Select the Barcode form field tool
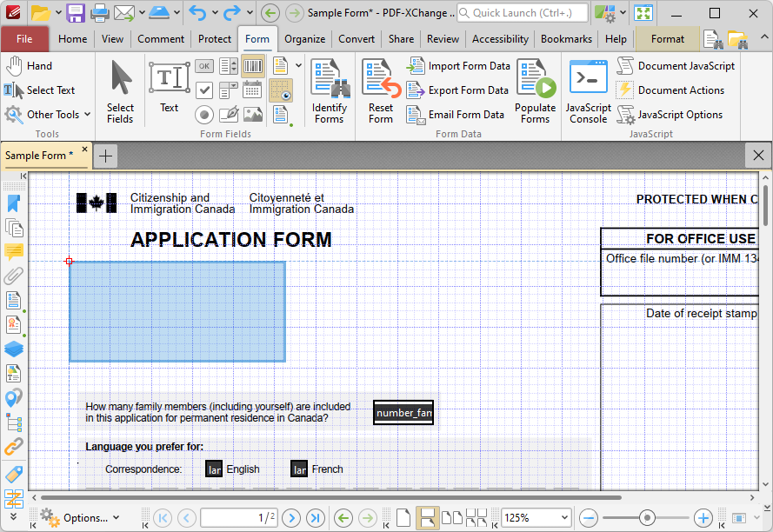The width and height of the screenshot is (773, 532). point(253,67)
